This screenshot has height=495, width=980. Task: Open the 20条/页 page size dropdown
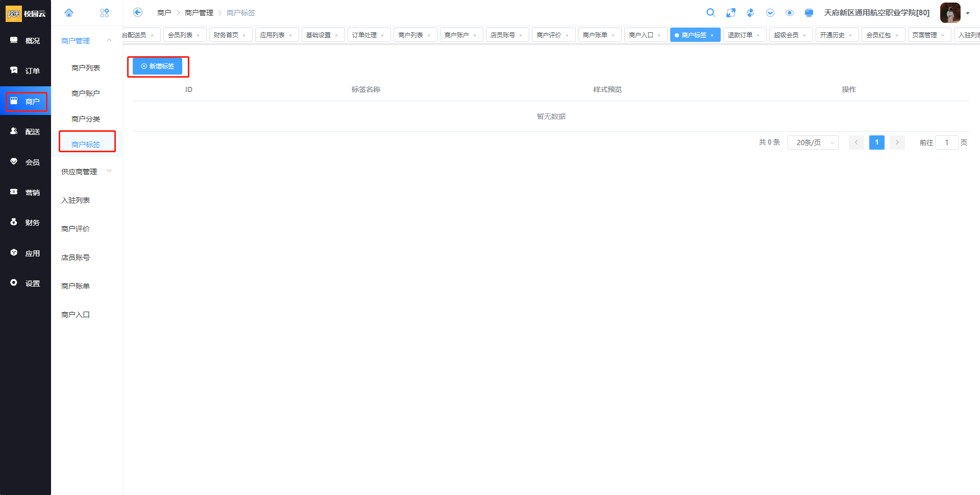click(x=813, y=143)
